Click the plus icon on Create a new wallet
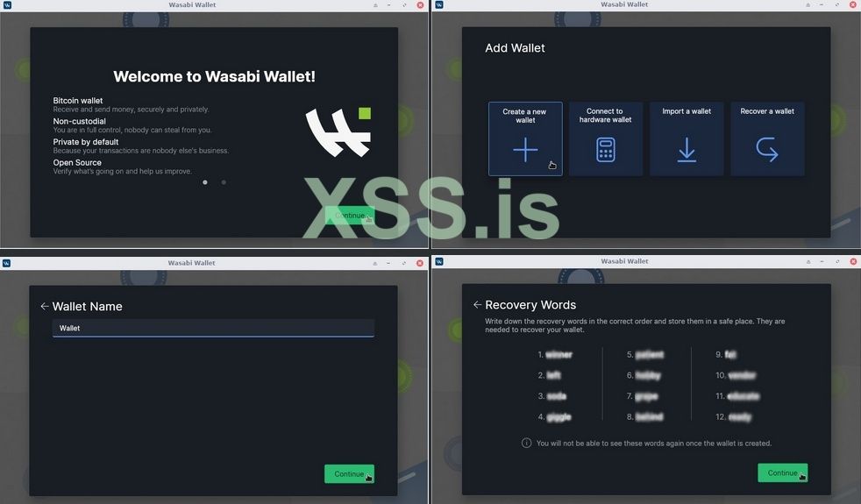 pyautogui.click(x=525, y=149)
